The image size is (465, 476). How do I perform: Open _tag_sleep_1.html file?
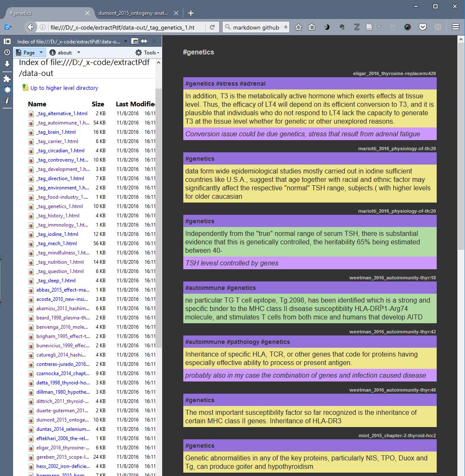click(x=56, y=281)
